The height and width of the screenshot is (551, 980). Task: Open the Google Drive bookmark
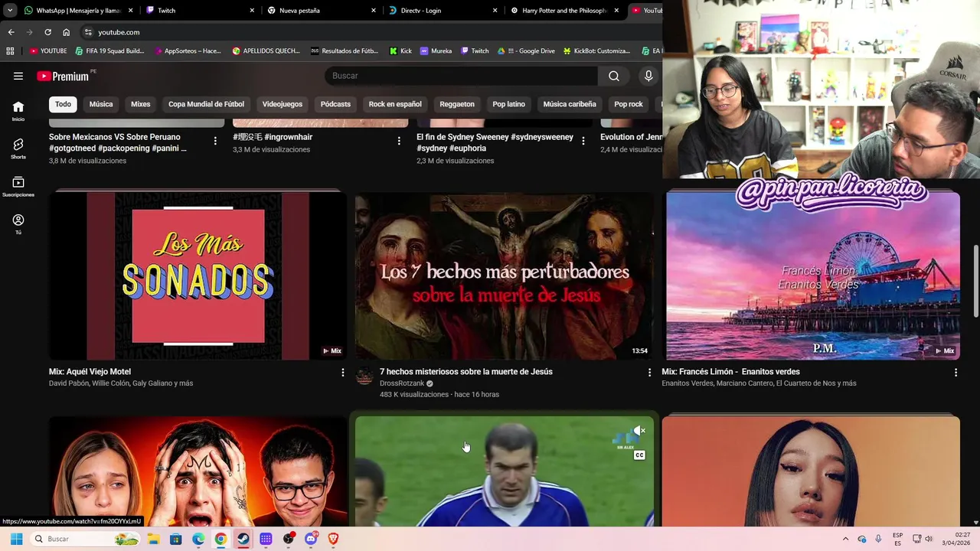(526, 51)
